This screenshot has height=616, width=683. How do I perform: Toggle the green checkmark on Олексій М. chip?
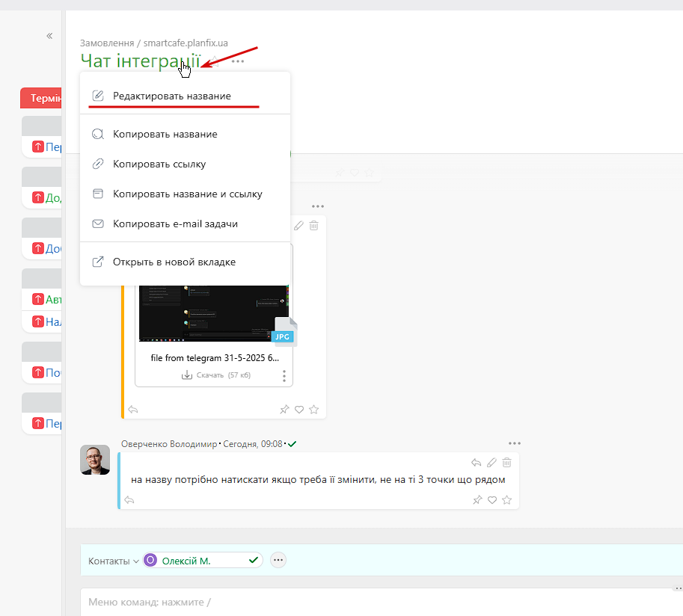(254, 560)
